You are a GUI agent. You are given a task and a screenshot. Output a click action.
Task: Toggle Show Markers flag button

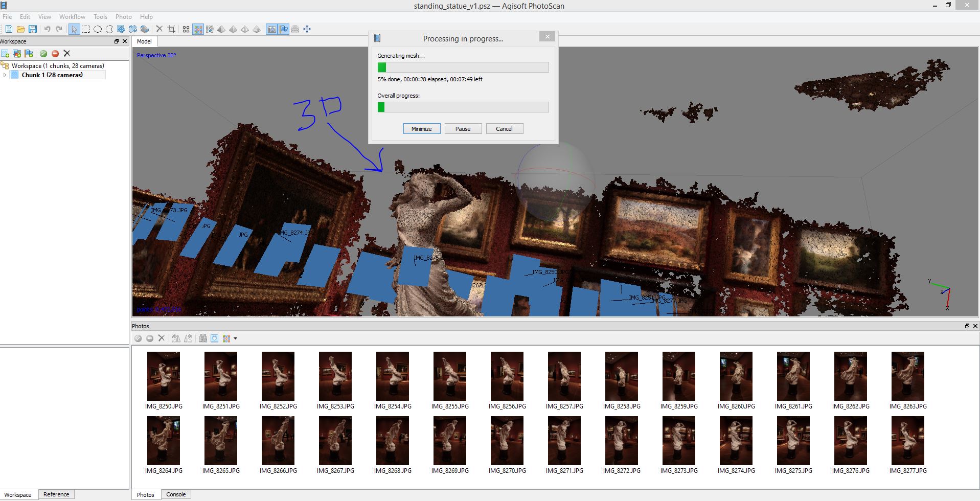(283, 29)
